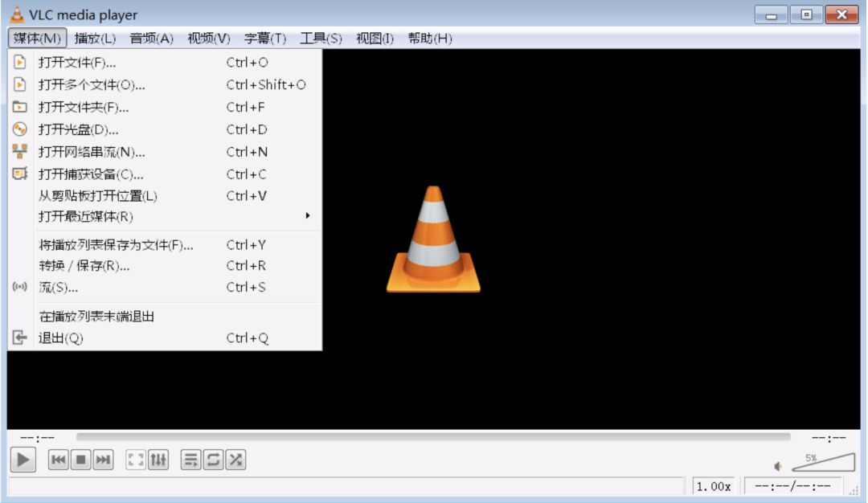
Task: Click the capture device icon beside 打开捕获设备(C)
Action: coord(20,174)
